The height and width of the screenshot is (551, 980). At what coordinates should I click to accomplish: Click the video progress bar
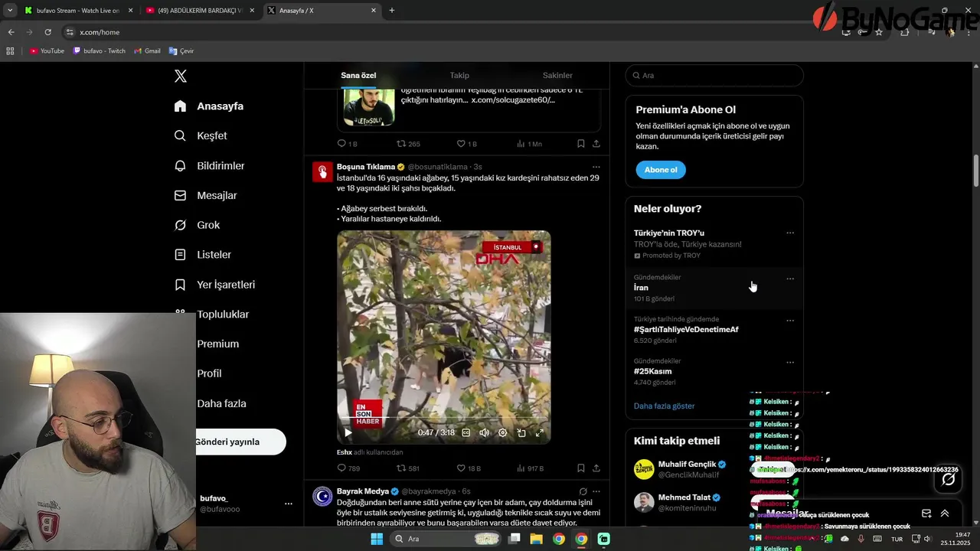444,419
